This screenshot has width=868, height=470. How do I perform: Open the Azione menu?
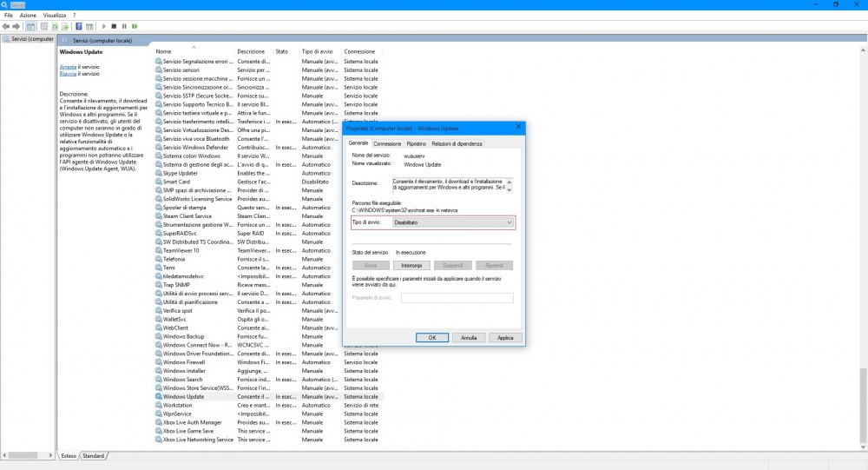coord(28,16)
